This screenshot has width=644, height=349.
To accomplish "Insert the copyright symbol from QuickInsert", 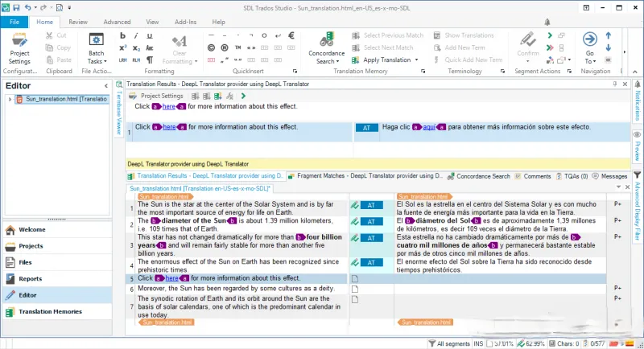I will [211, 47].
